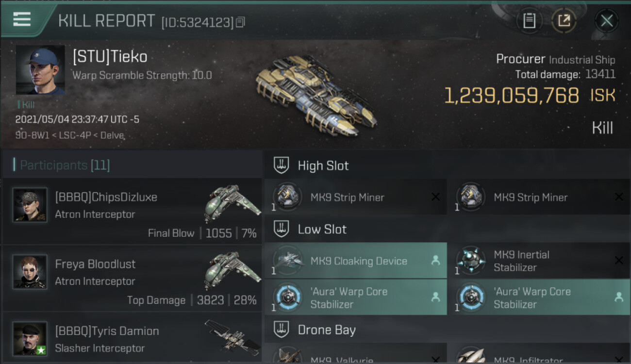View [STU]Tieko's character portrait

pyautogui.click(x=40, y=70)
